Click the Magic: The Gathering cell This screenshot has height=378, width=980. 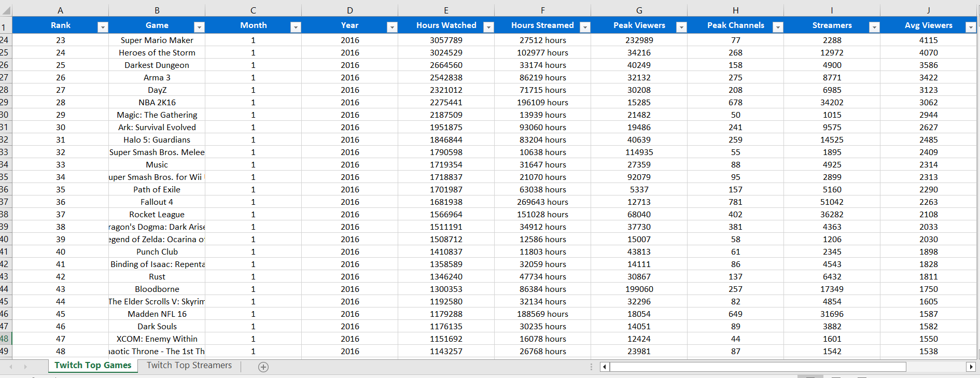157,115
